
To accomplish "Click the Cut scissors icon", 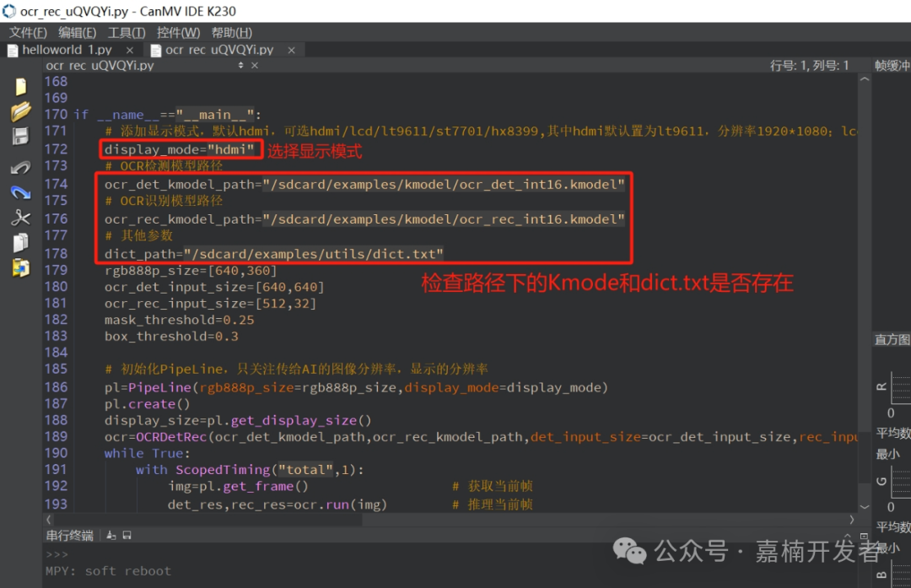I will pos(20,218).
